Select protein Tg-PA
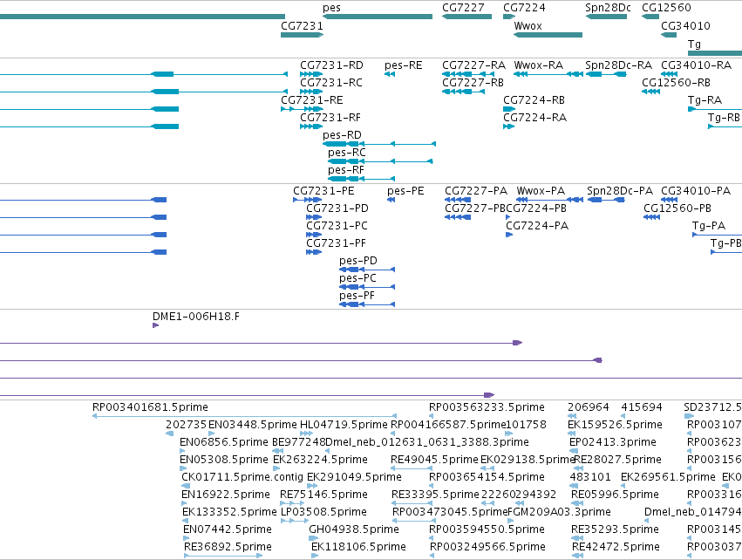The height and width of the screenshot is (560, 742). 709,226
